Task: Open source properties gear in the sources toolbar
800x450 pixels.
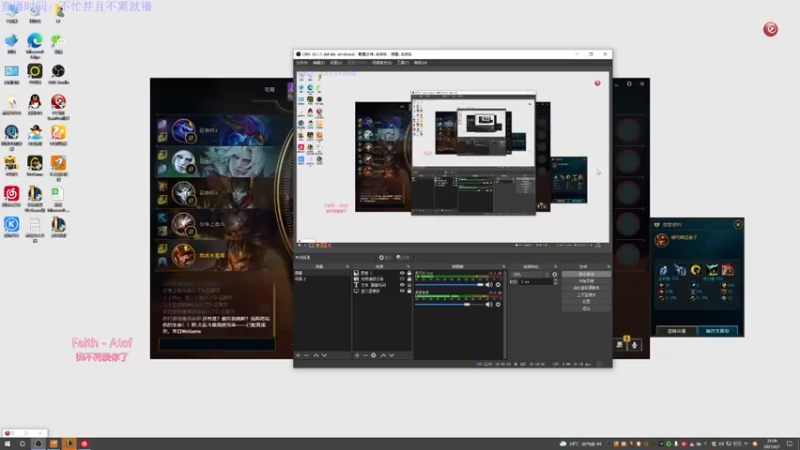Action: pos(373,355)
